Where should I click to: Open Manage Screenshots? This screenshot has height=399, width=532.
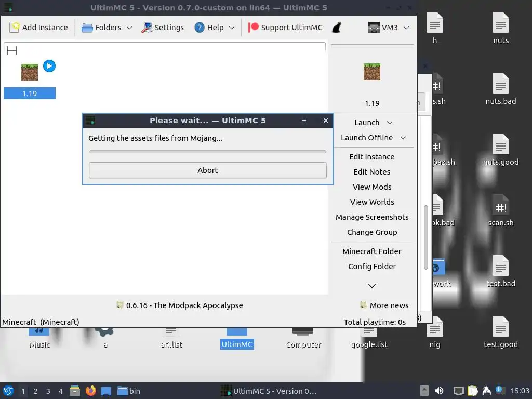[x=372, y=217]
